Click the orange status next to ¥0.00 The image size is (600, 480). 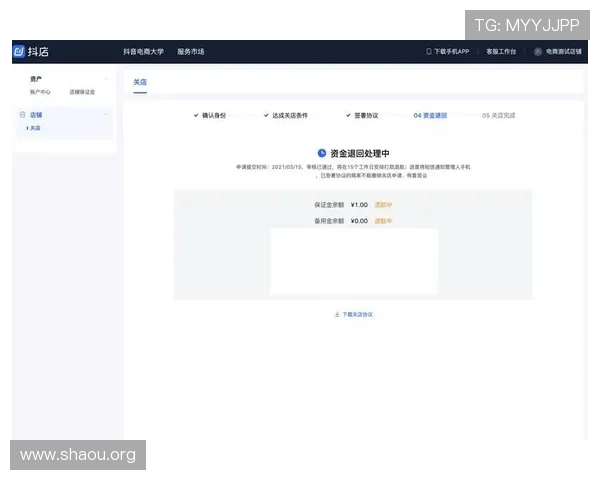click(383, 221)
